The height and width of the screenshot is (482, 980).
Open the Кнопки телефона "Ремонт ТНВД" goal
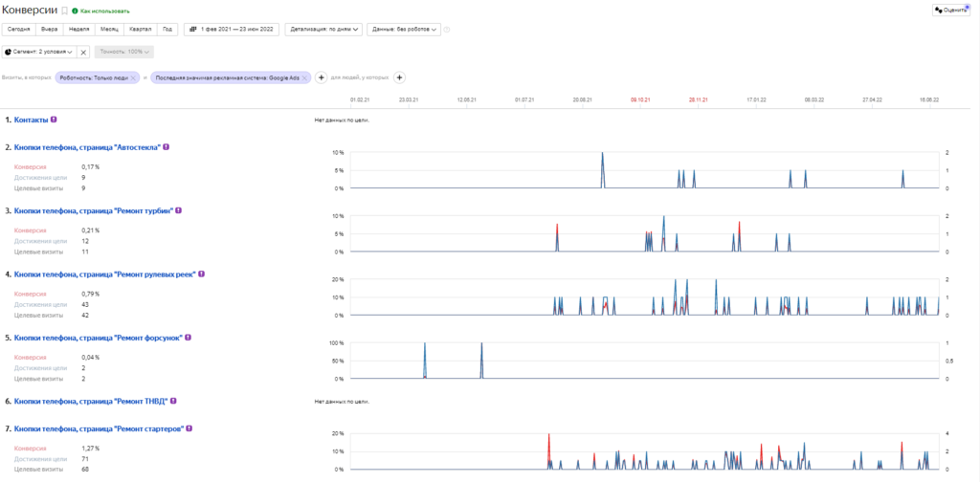pyautogui.click(x=91, y=401)
